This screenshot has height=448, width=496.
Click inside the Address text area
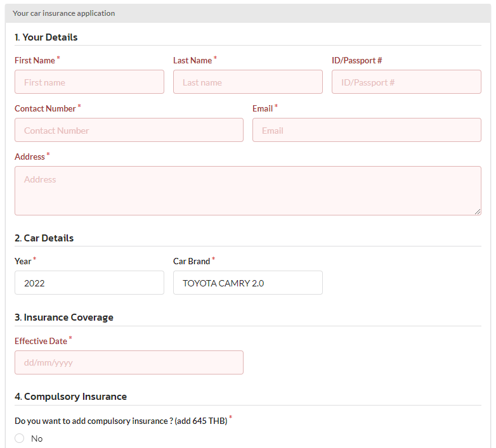(x=247, y=190)
